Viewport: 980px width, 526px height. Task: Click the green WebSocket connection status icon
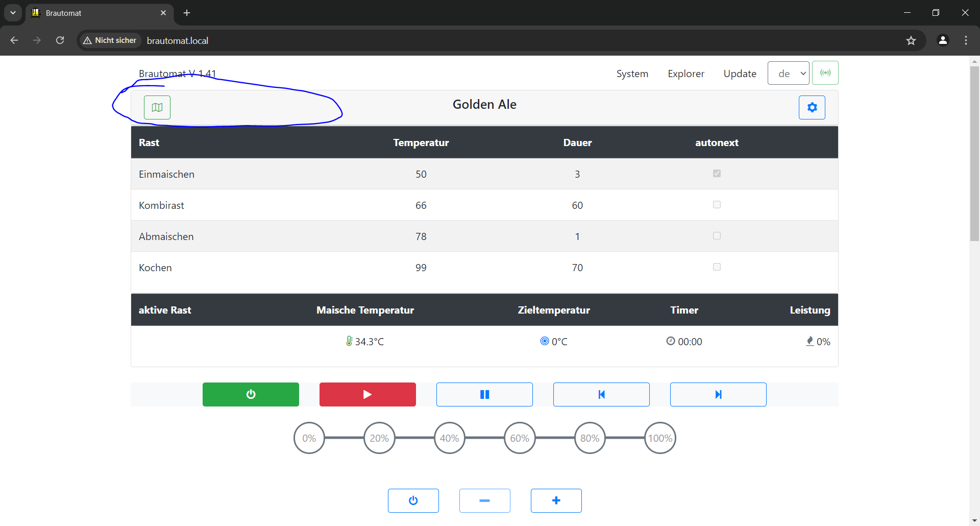point(825,73)
